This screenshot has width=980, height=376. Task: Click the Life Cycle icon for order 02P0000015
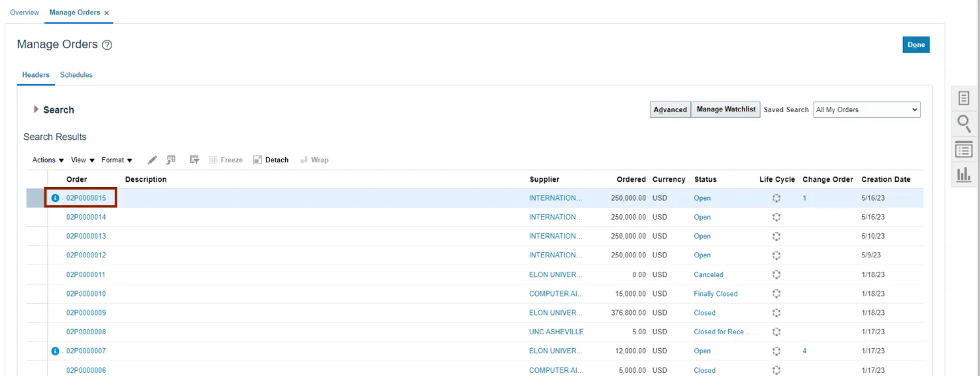pyautogui.click(x=776, y=198)
